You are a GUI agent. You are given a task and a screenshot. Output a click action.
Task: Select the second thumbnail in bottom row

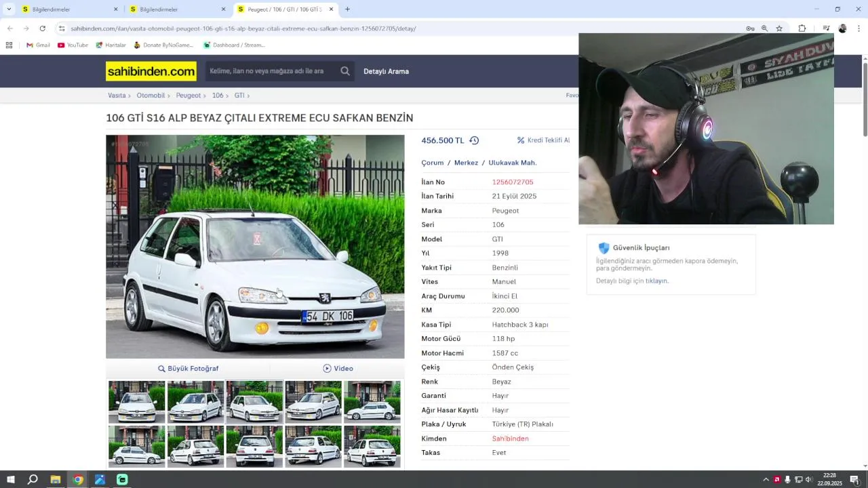click(195, 447)
